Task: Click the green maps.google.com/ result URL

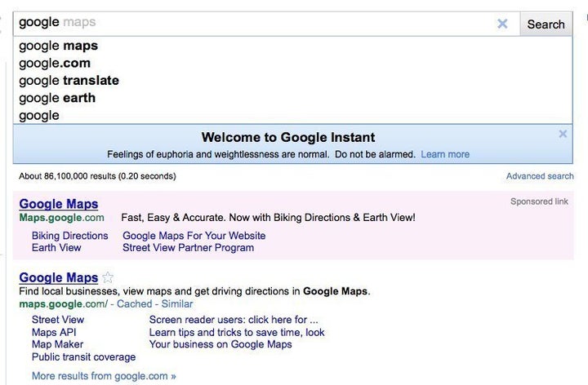Action: [64, 303]
